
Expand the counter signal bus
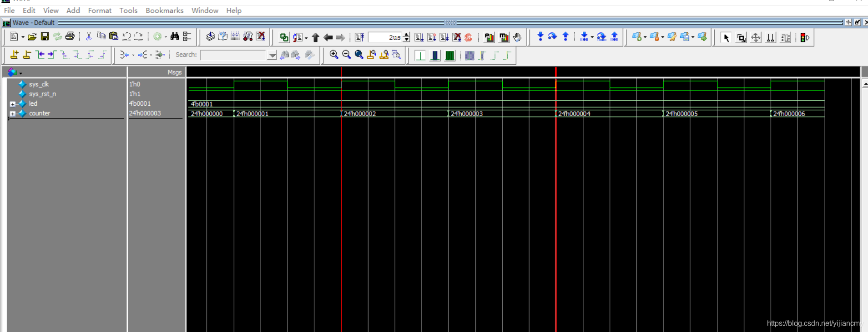tap(13, 113)
